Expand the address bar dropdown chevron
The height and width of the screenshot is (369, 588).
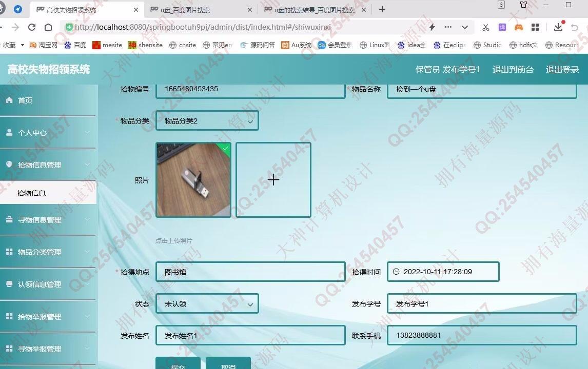click(x=465, y=27)
